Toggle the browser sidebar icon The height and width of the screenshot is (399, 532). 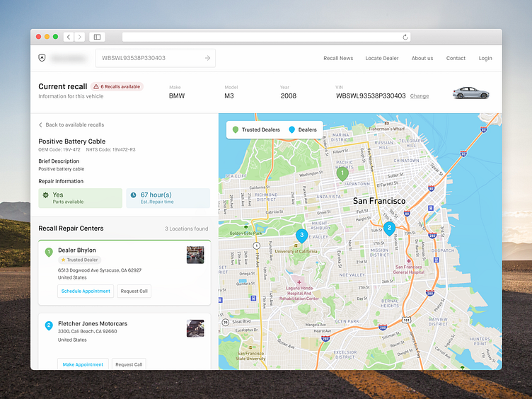point(97,37)
